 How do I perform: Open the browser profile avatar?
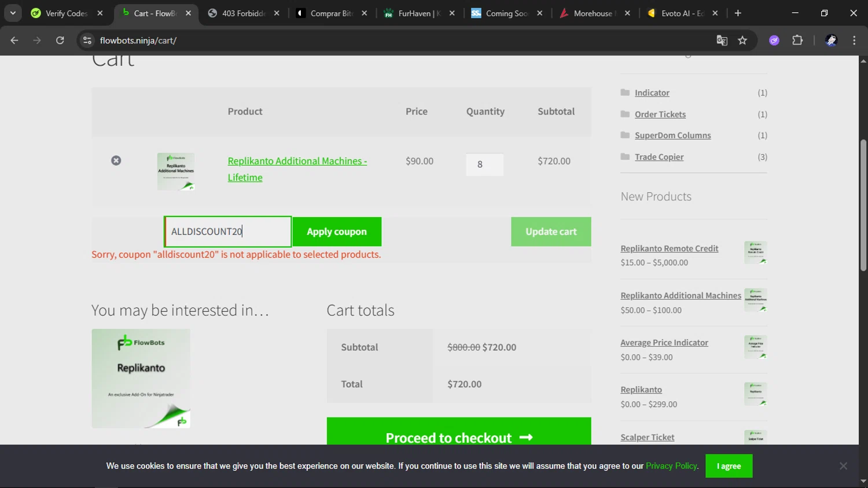832,41
